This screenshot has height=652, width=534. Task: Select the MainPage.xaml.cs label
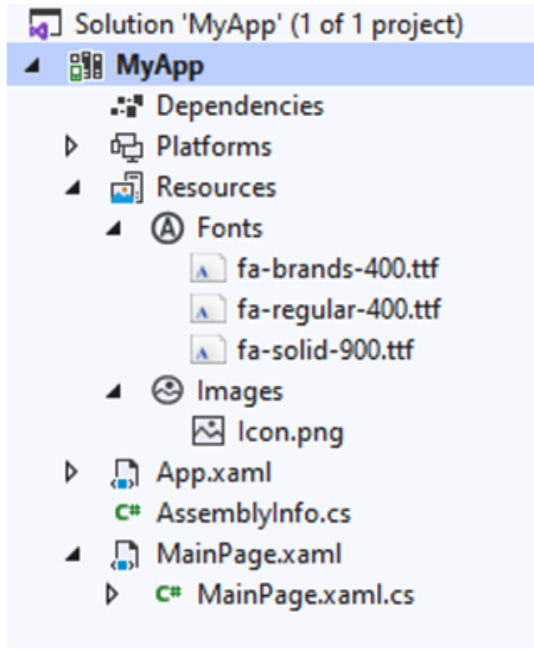[x=306, y=595]
